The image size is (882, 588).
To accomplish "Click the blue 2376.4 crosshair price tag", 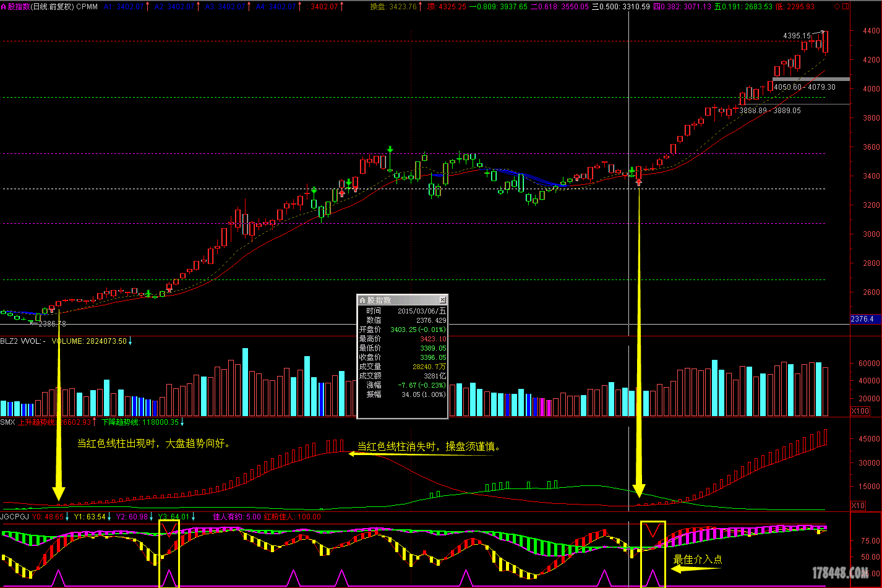I will (865, 319).
